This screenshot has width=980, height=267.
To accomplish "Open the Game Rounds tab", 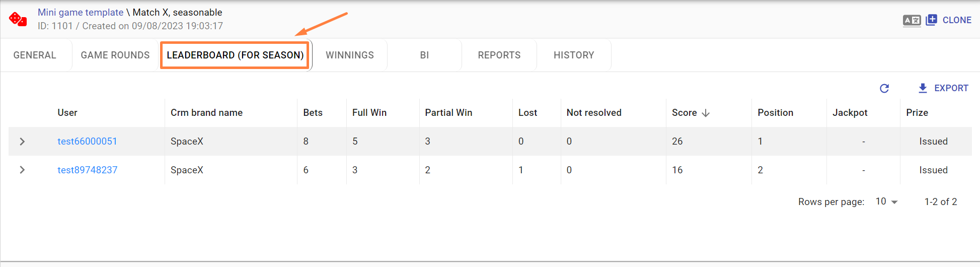I will (x=115, y=55).
